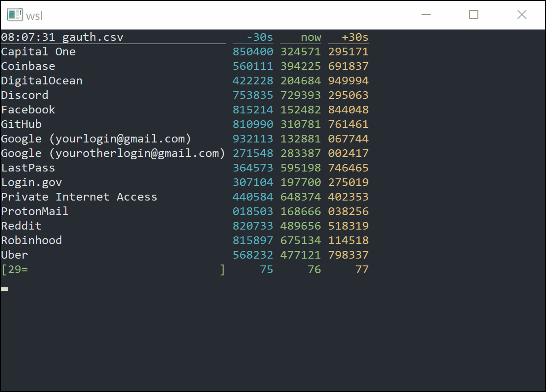Click Capital One current code 324571
Viewport: 546px width, 392px height.
301,52
